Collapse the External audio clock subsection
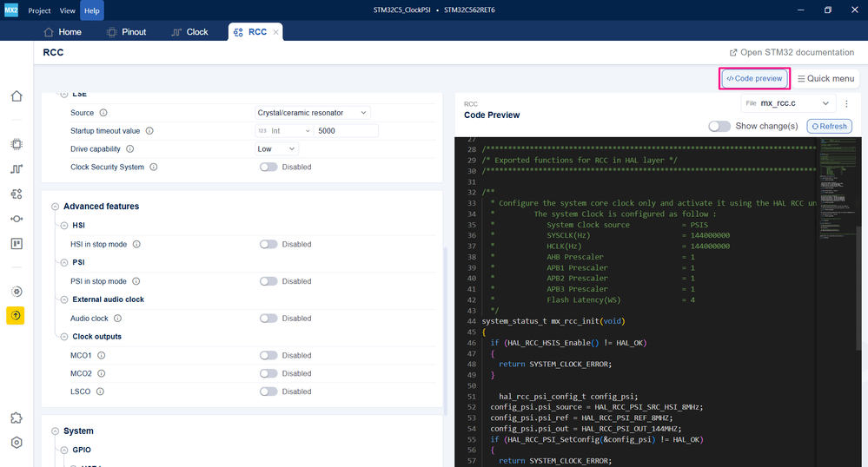This screenshot has height=467, width=868. [64, 299]
